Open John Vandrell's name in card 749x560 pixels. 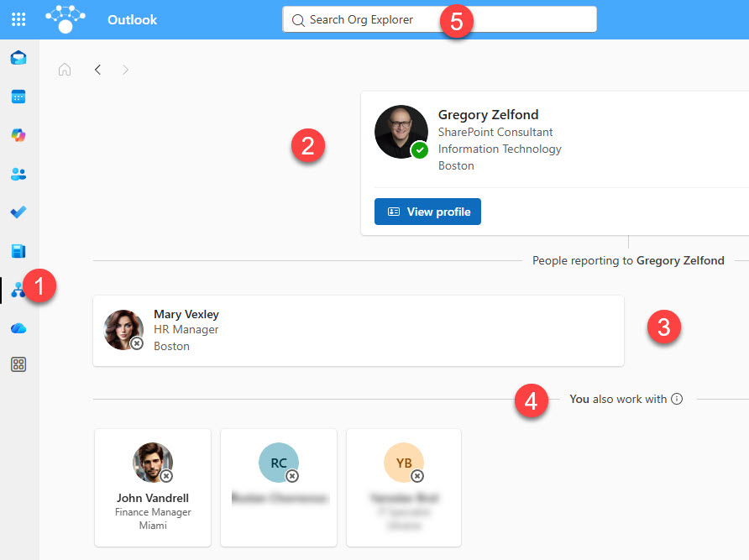point(153,498)
